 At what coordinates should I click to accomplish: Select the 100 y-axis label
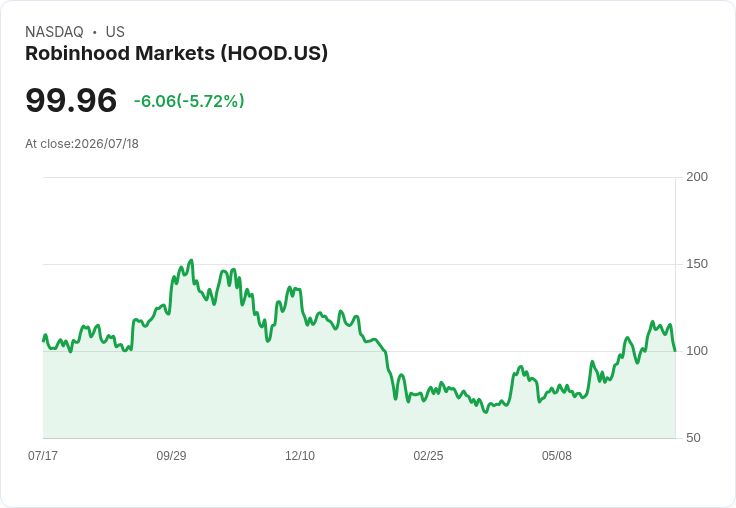pyautogui.click(x=697, y=351)
